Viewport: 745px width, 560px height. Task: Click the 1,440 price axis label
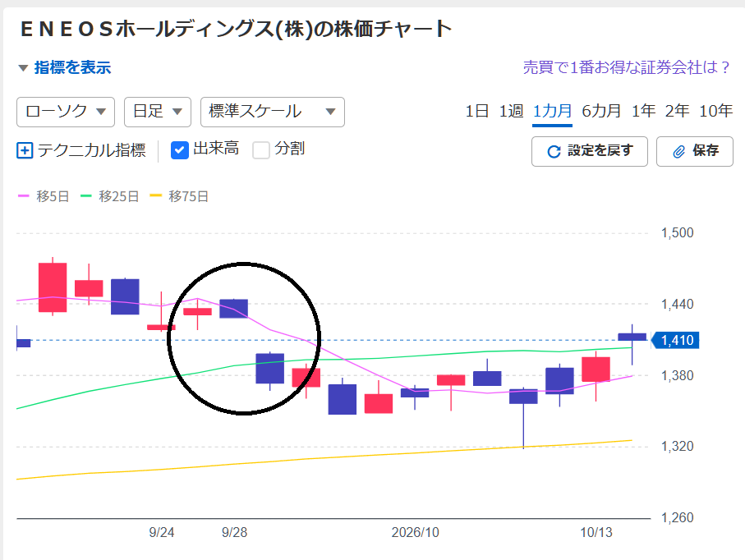tap(678, 304)
